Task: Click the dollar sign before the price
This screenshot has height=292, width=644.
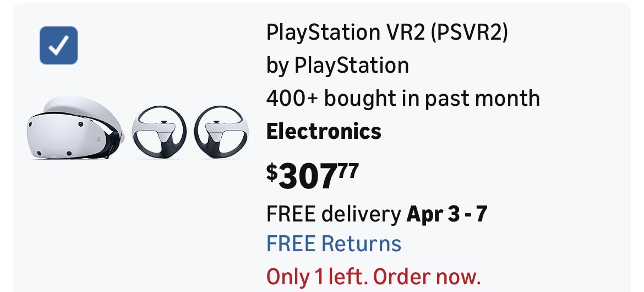Action: click(272, 172)
